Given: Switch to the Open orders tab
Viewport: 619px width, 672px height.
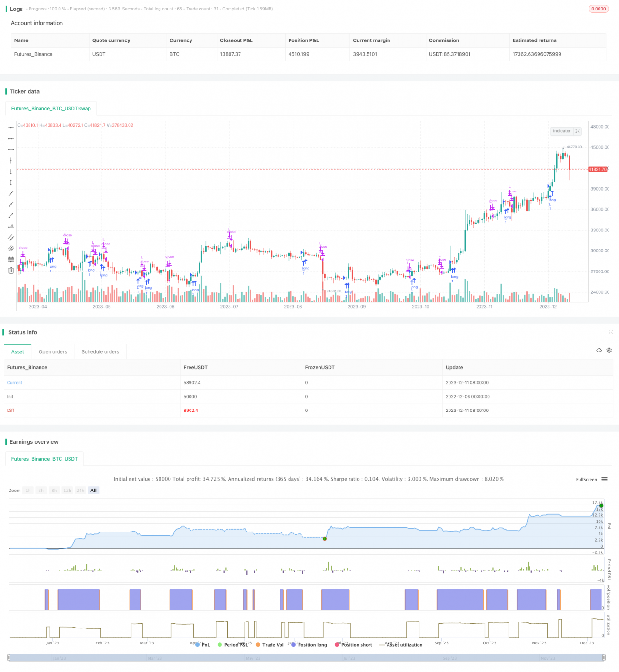Looking at the screenshot, I should pos(53,352).
